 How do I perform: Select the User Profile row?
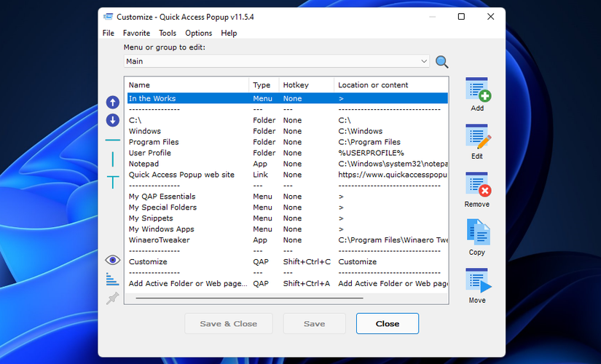[288, 153]
